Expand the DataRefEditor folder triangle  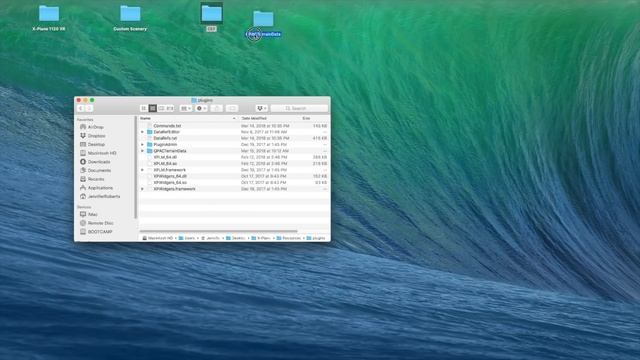coord(142,132)
